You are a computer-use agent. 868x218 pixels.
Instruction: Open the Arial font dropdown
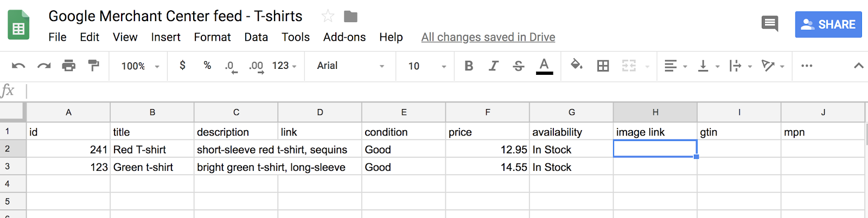pos(350,66)
